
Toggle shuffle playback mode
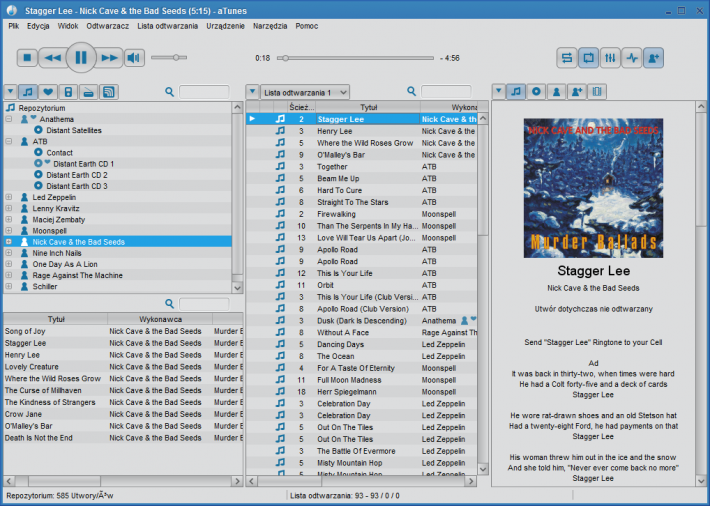pyautogui.click(x=566, y=58)
